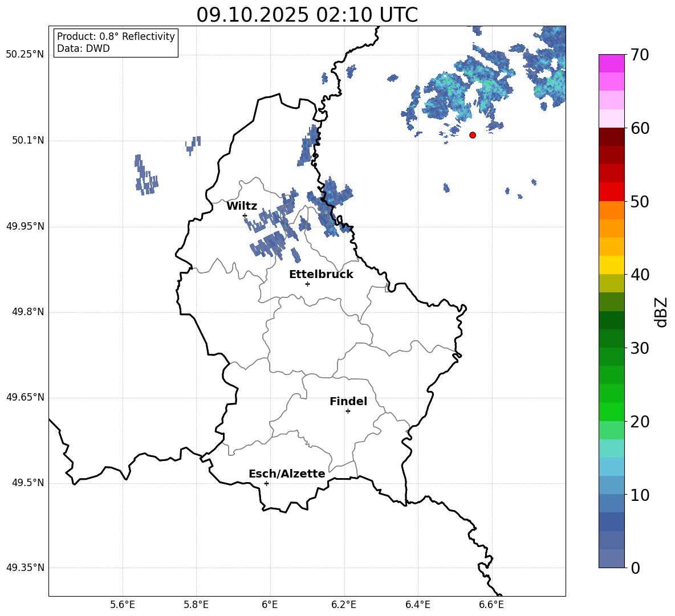Image resolution: width=675 pixels, height=616 pixels.
Task: Click the red radar site marker dot
Action: pyautogui.click(x=473, y=135)
